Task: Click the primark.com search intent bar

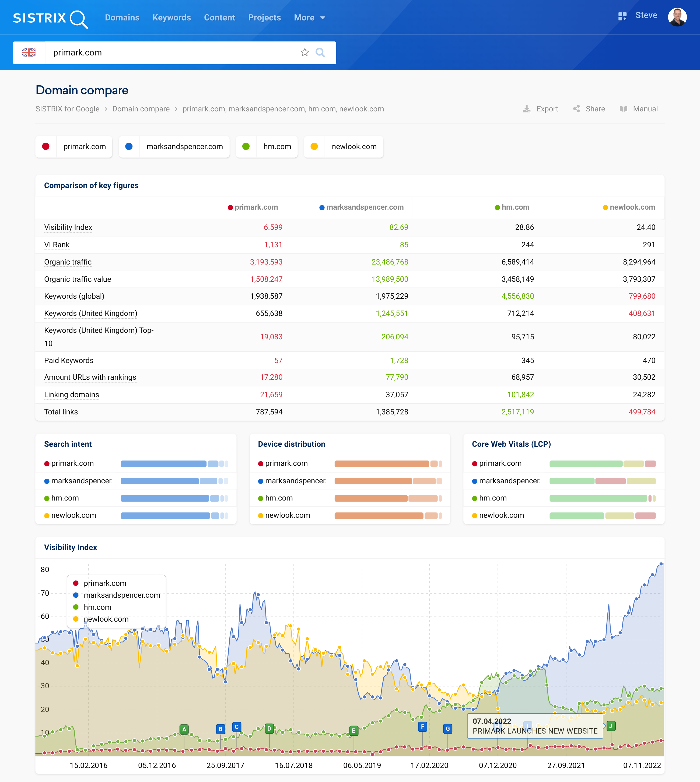Action: coord(174,464)
